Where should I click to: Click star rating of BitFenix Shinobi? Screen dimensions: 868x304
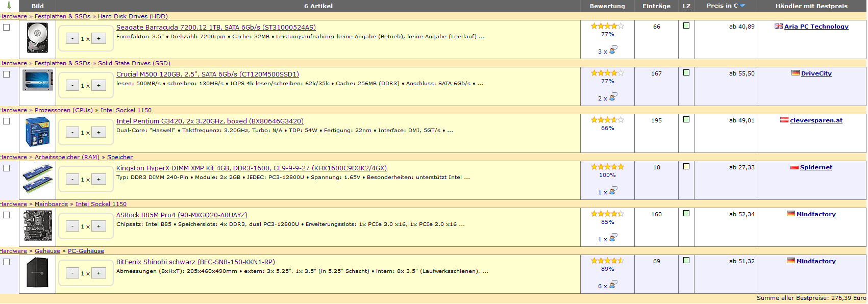pyautogui.click(x=607, y=261)
